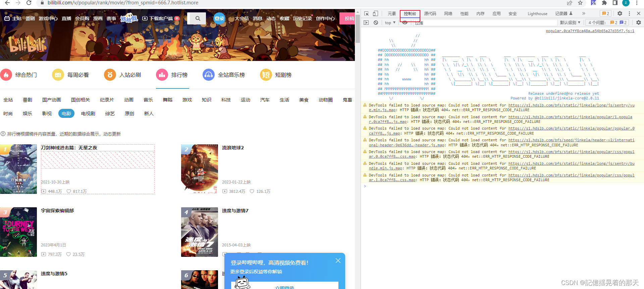Viewport: 644px width, 289px height.
Task: Open console settings gear beside the issues counter
Action: point(639,22)
